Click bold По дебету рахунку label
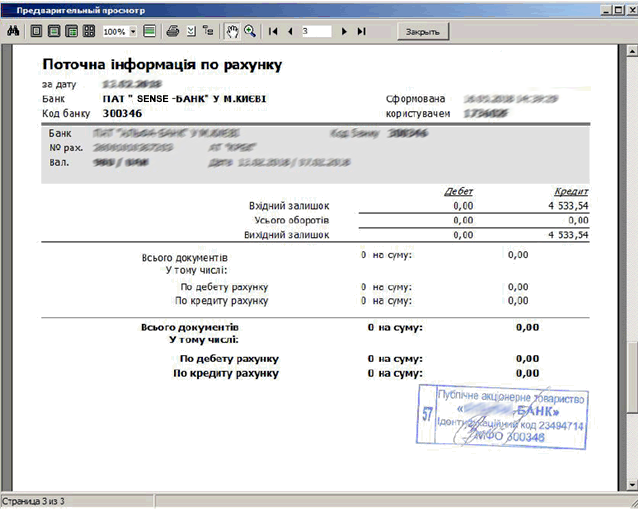The image size is (638, 510). [x=229, y=359]
